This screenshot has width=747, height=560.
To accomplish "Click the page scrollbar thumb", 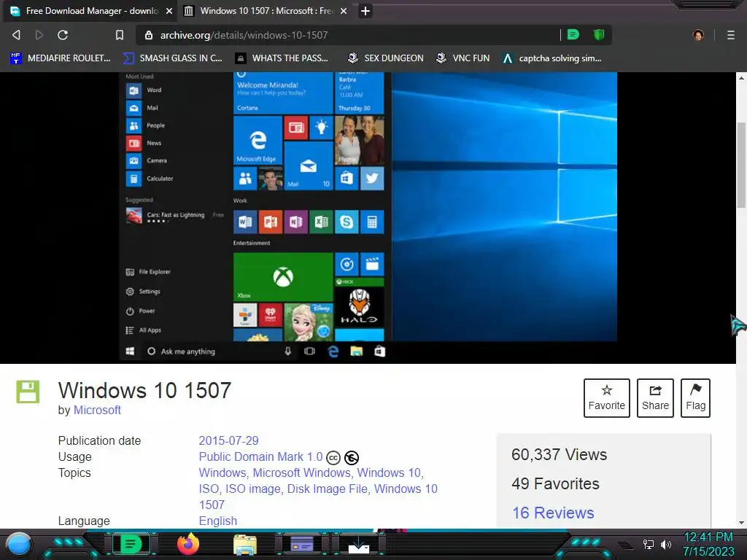I will point(741,165).
